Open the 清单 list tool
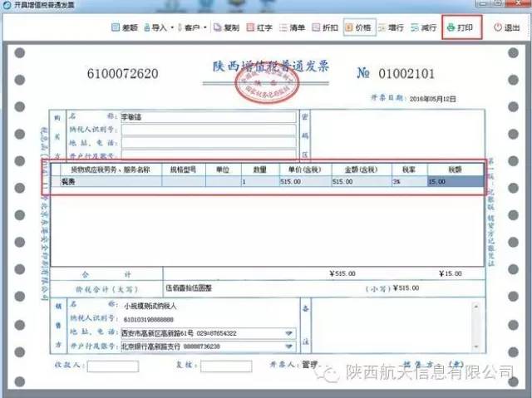The image size is (532, 398). tap(292, 27)
